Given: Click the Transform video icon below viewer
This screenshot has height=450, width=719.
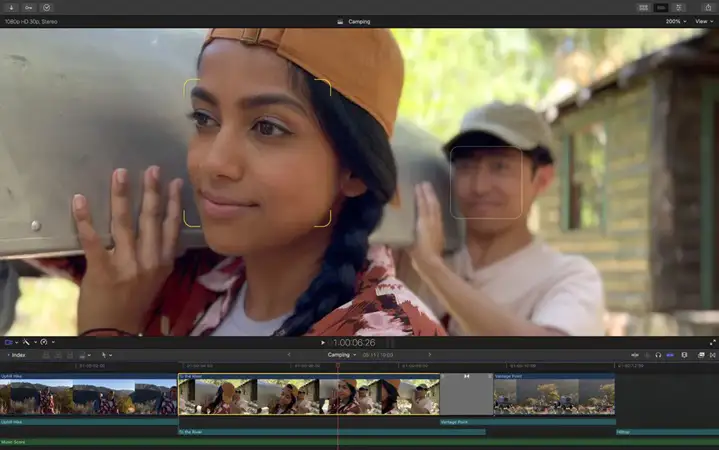Looking at the screenshot, I should 8,342.
